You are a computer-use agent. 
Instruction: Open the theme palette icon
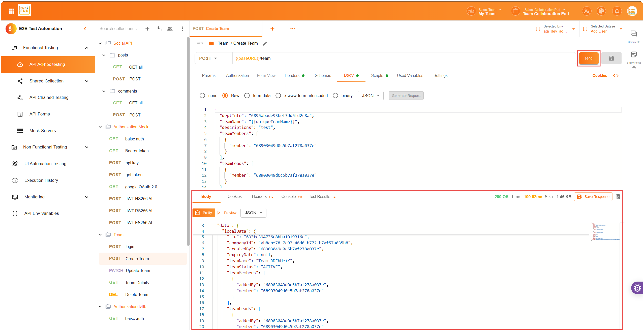601,11
